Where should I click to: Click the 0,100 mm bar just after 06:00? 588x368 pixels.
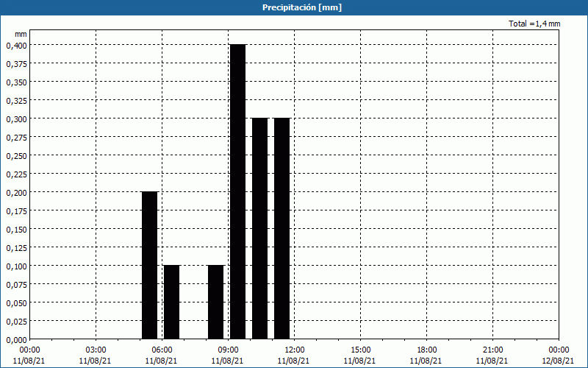(x=172, y=302)
